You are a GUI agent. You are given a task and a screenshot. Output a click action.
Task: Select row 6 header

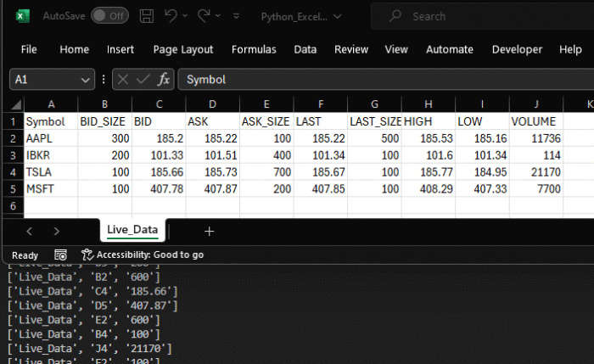14,206
